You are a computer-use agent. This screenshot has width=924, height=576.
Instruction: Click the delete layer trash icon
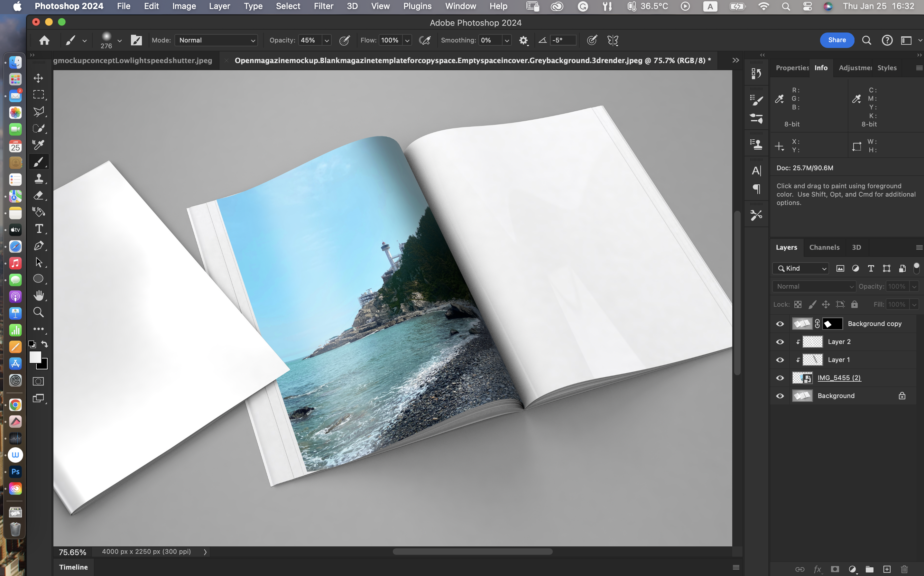pos(904,569)
